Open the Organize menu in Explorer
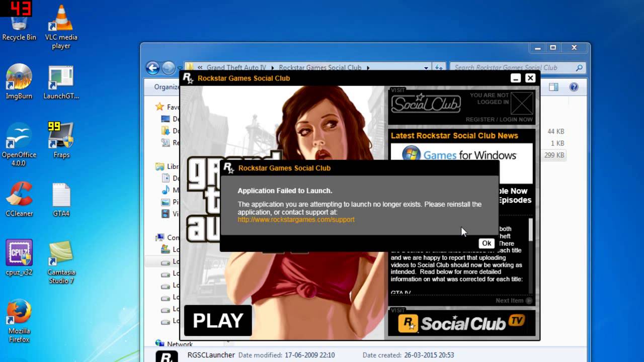This screenshot has width=644, height=362. tap(167, 87)
